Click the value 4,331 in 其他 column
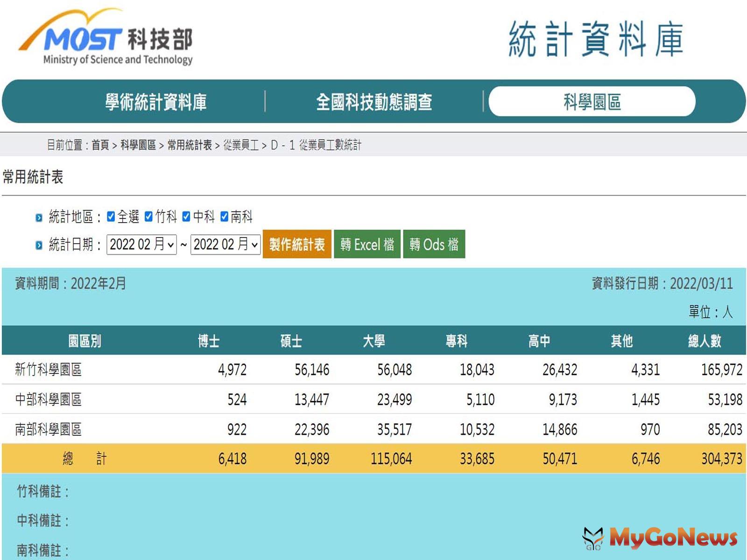This screenshot has width=747, height=560. 646,370
